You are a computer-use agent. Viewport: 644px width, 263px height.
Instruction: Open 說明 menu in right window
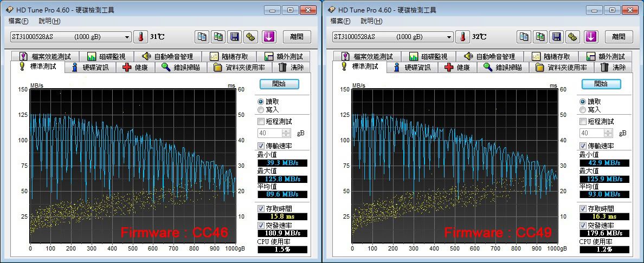371,21
